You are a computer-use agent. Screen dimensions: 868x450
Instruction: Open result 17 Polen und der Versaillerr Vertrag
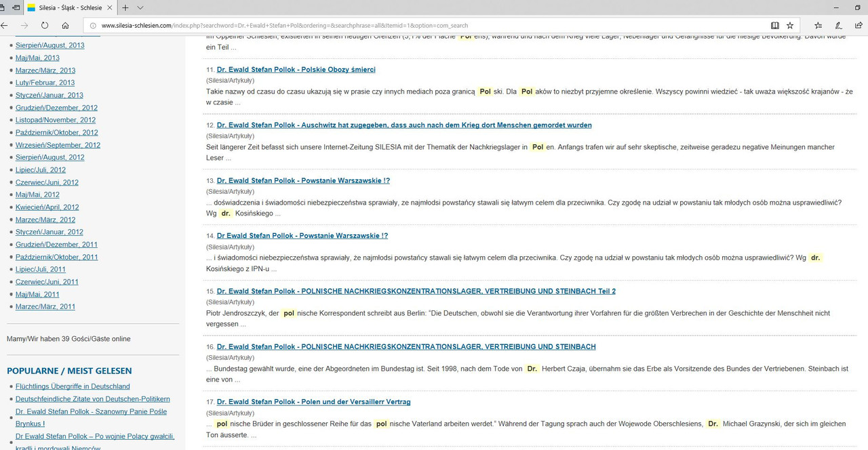[313, 402]
